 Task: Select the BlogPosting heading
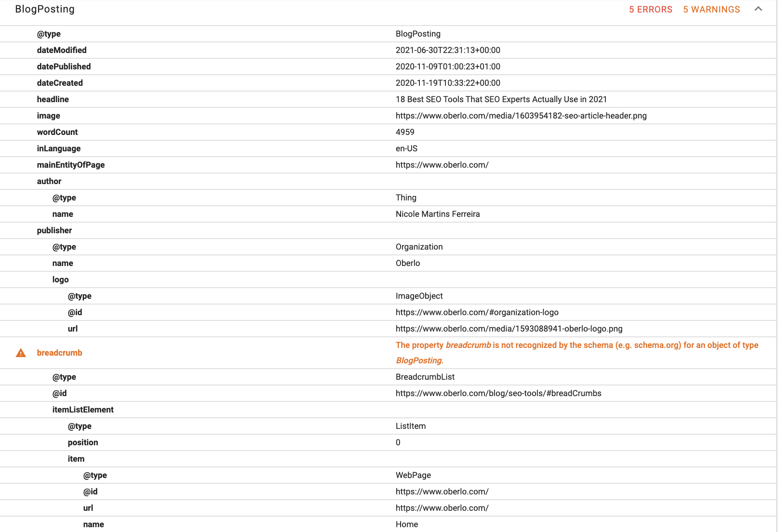[45, 9]
